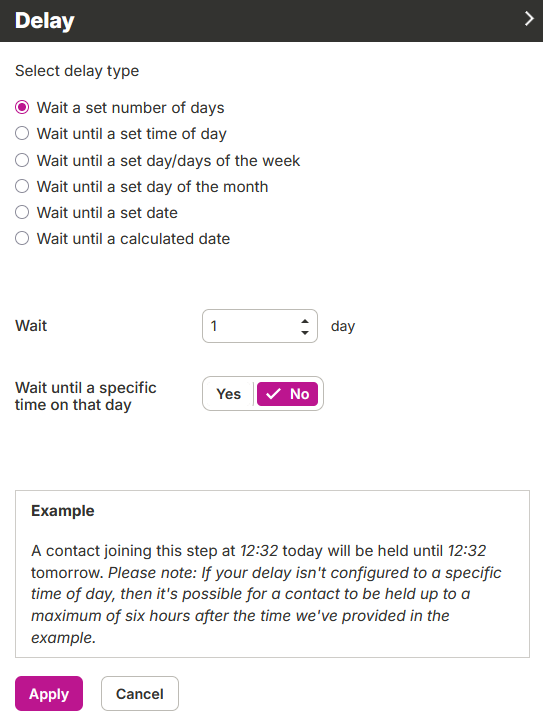543x720 pixels.
Task: Apply the delay settings
Action: [x=49, y=693]
